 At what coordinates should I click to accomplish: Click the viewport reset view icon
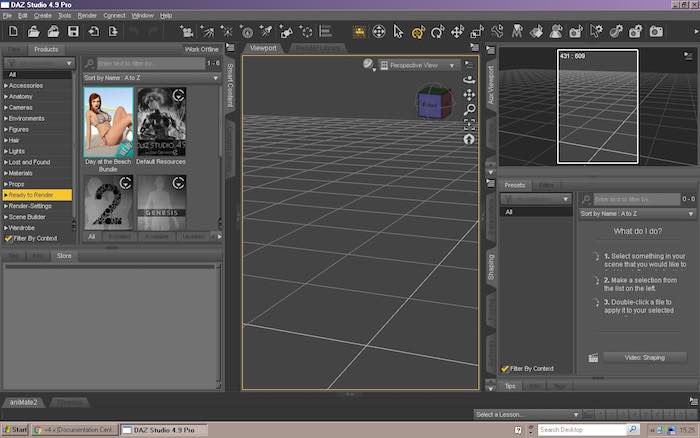click(469, 139)
